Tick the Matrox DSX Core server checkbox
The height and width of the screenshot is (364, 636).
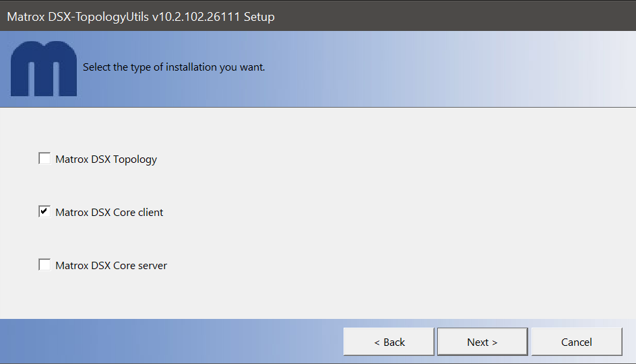coord(44,265)
